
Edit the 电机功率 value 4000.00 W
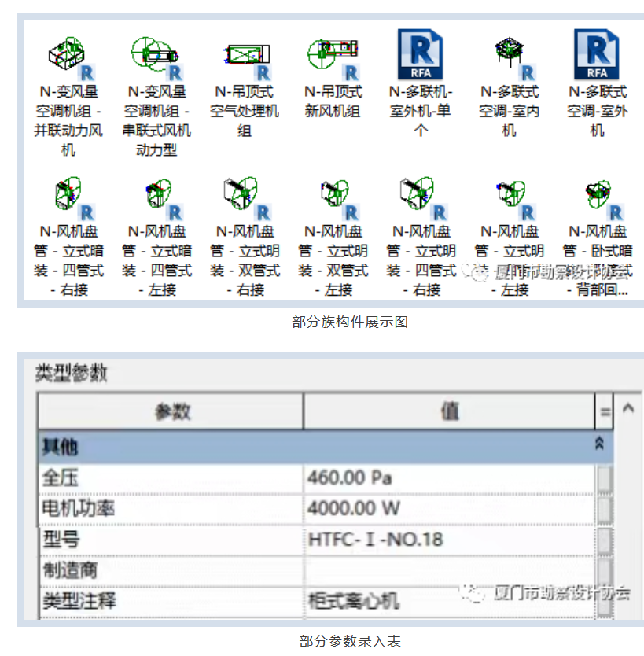(449, 509)
